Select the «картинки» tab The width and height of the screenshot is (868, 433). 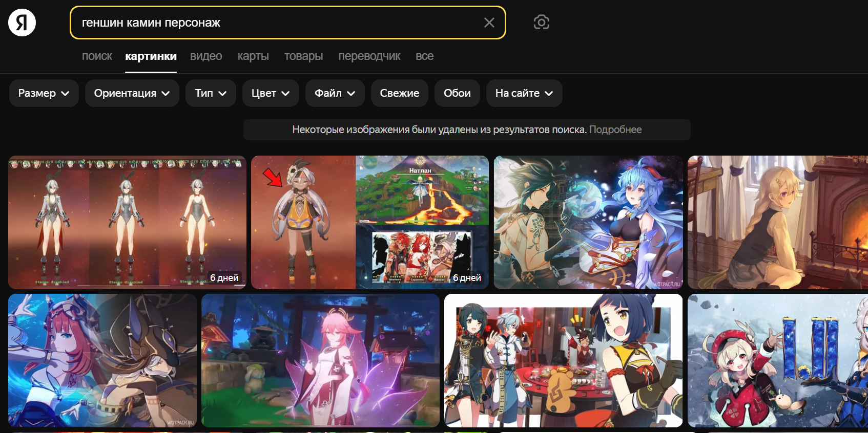[151, 56]
